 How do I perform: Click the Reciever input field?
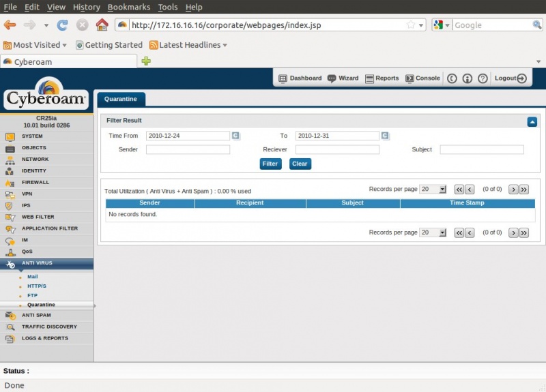337,149
